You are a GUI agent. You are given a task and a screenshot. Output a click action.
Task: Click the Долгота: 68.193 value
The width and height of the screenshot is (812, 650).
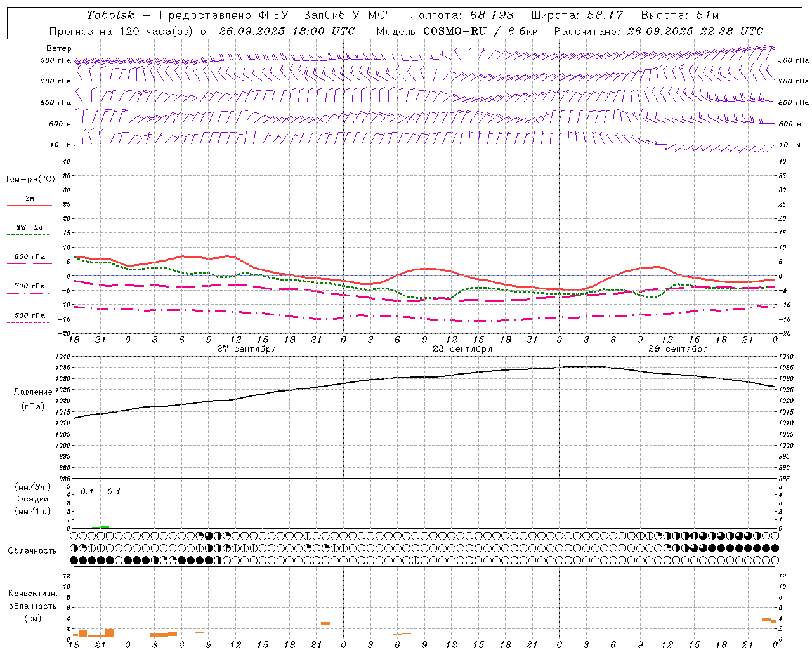(461, 15)
